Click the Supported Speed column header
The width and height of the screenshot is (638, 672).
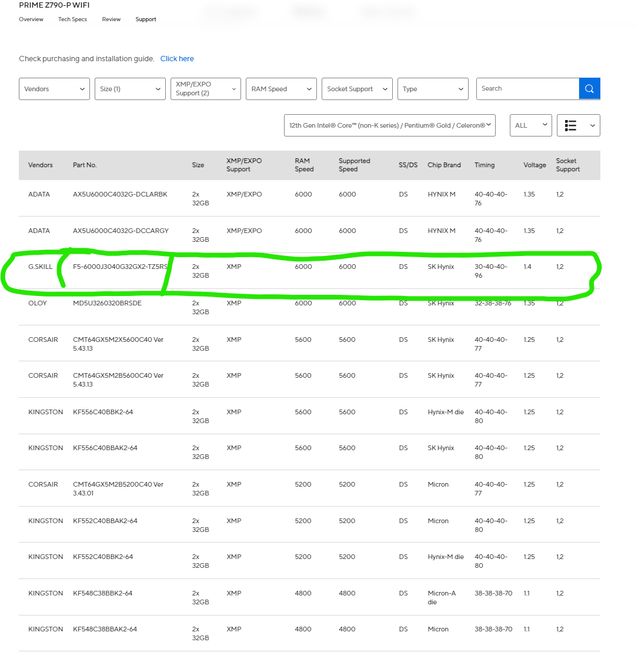pos(354,165)
